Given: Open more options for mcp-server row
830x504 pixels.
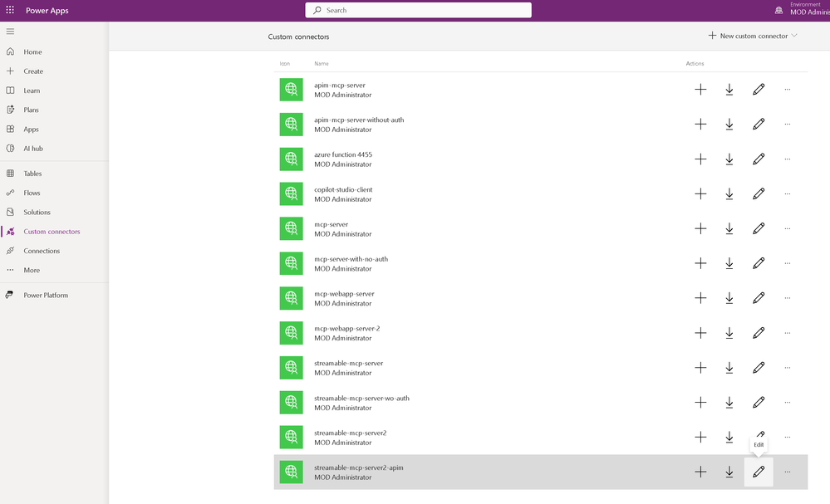Looking at the screenshot, I should pos(787,228).
